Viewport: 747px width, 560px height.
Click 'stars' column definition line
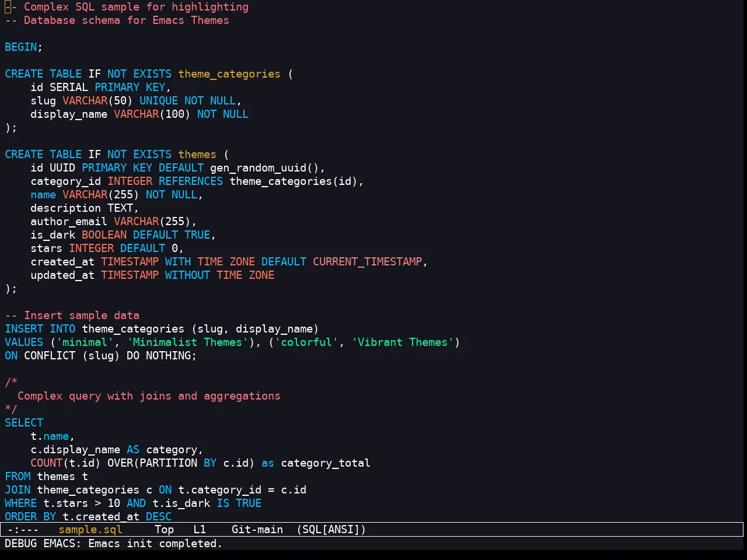pyautogui.click(x=107, y=249)
